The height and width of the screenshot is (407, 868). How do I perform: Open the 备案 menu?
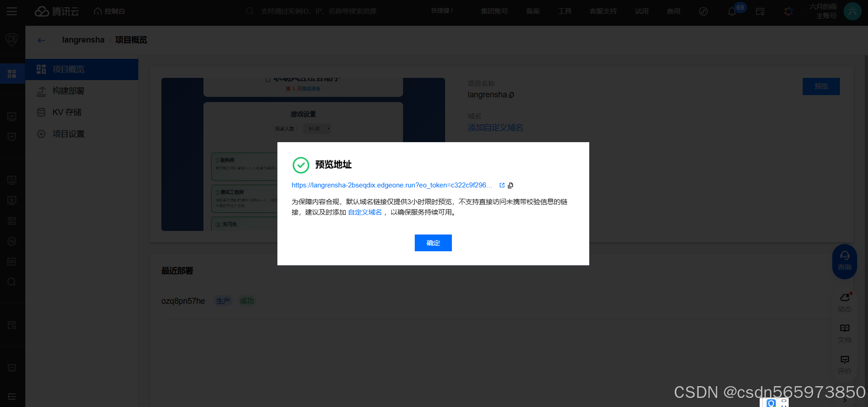coord(533,11)
